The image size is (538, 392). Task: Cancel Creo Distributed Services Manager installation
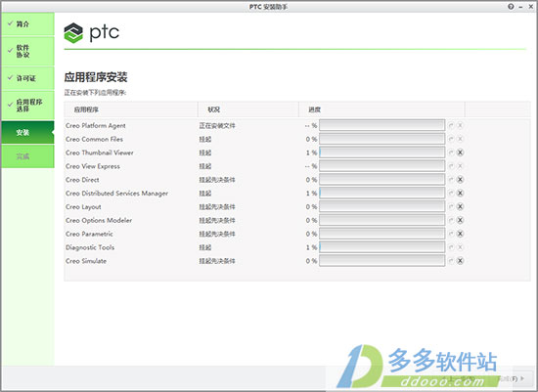tap(460, 194)
